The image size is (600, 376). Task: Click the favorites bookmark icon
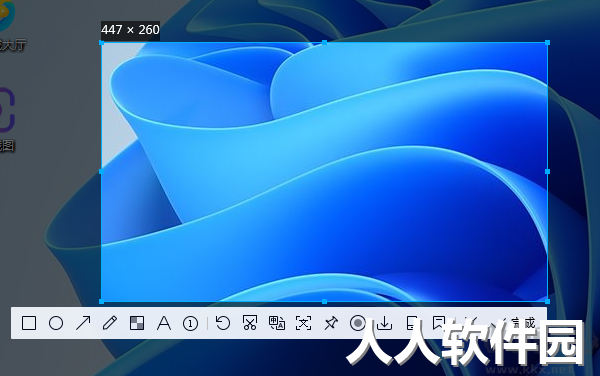(439, 323)
